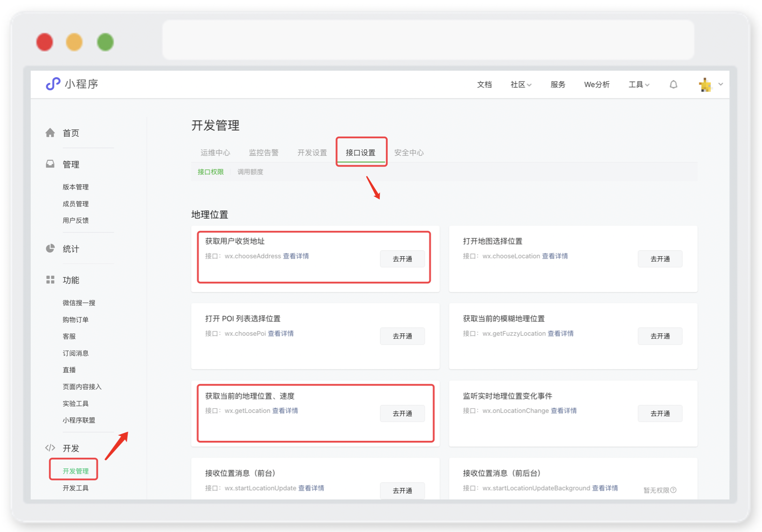This screenshot has width=762, height=532.
Task: Open 购物订单 in sidebar
Action: coord(75,319)
